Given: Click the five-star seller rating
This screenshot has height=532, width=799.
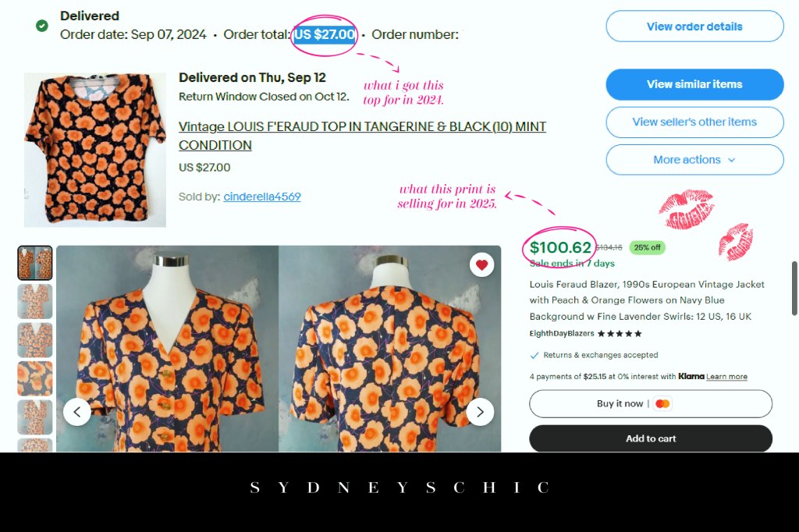Looking at the screenshot, I should (x=619, y=334).
